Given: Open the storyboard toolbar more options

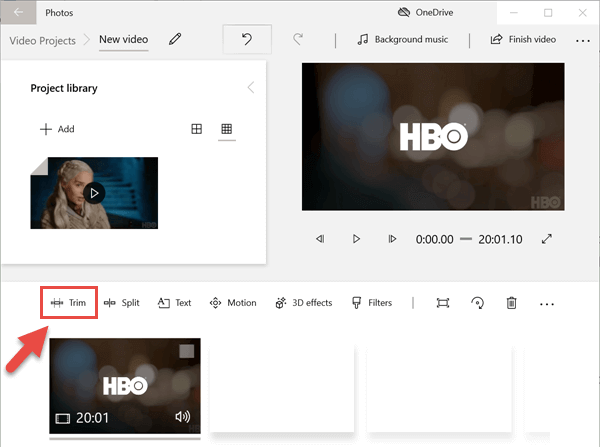Looking at the screenshot, I should coord(546,304).
